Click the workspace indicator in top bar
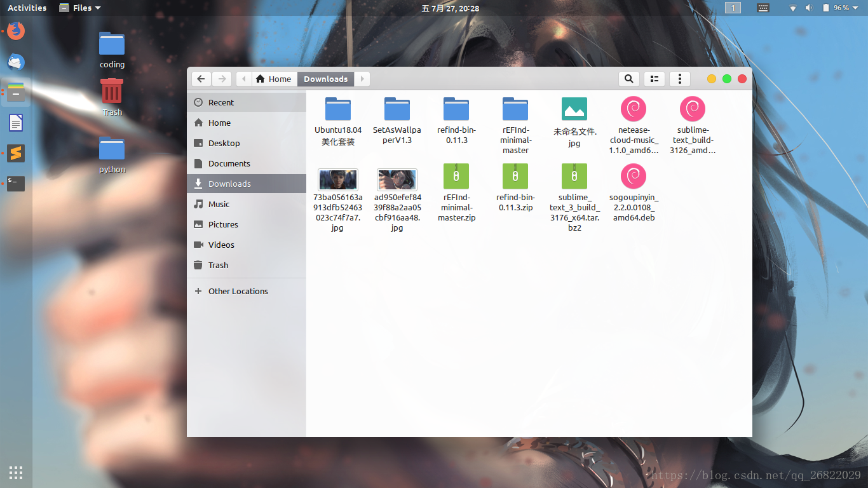Viewport: 868px width, 488px height. (x=733, y=8)
